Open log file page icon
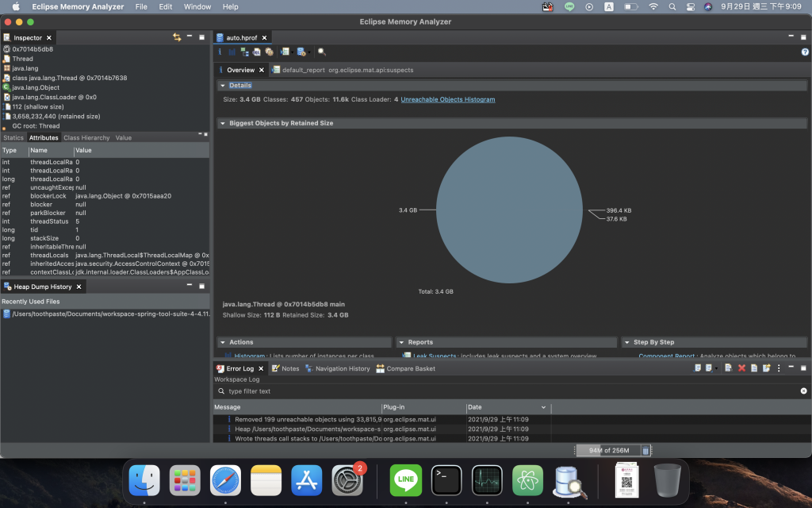This screenshot has height=508, width=812. click(x=754, y=368)
